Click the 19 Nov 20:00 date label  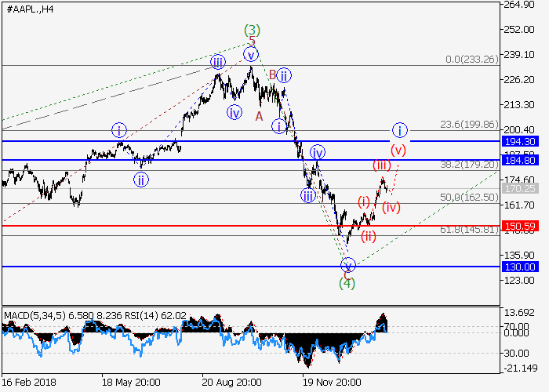[x=332, y=382]
